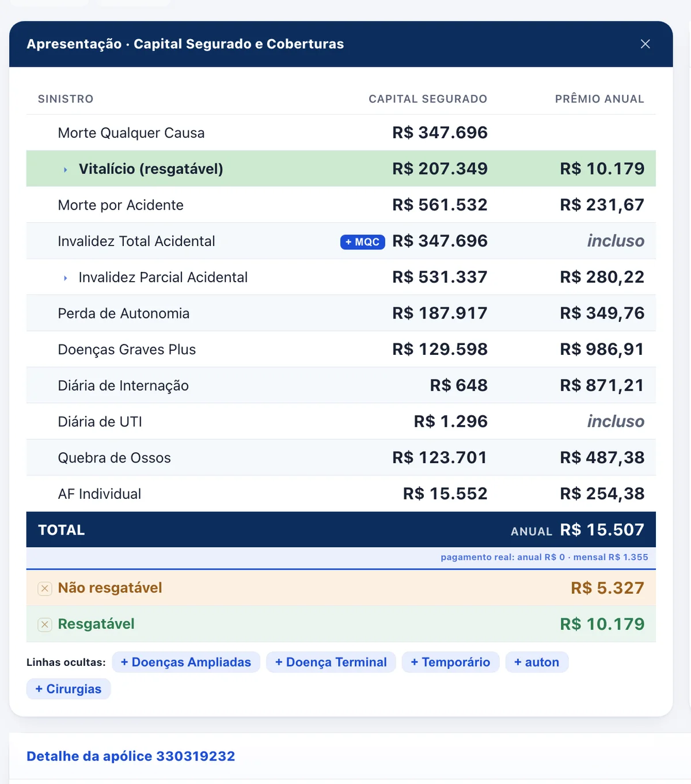This screenshot has width=691, height=784.
Task: Select the Morte Qualquer Causa row label
Action: 131,133
